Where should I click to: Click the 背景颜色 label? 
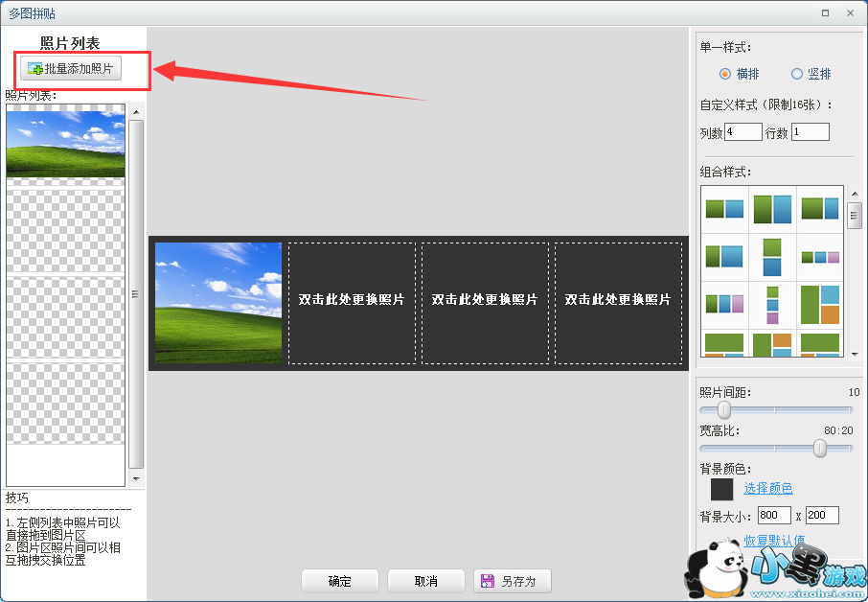click(725, 469)
